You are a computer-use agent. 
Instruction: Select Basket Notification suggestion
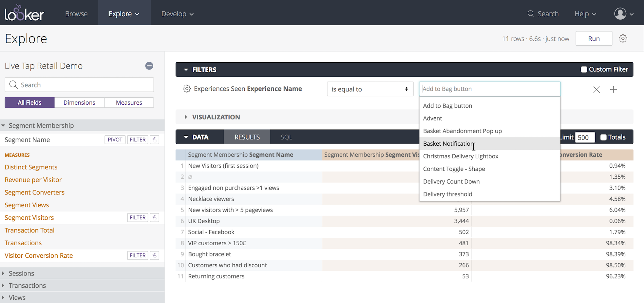(490, 144)
